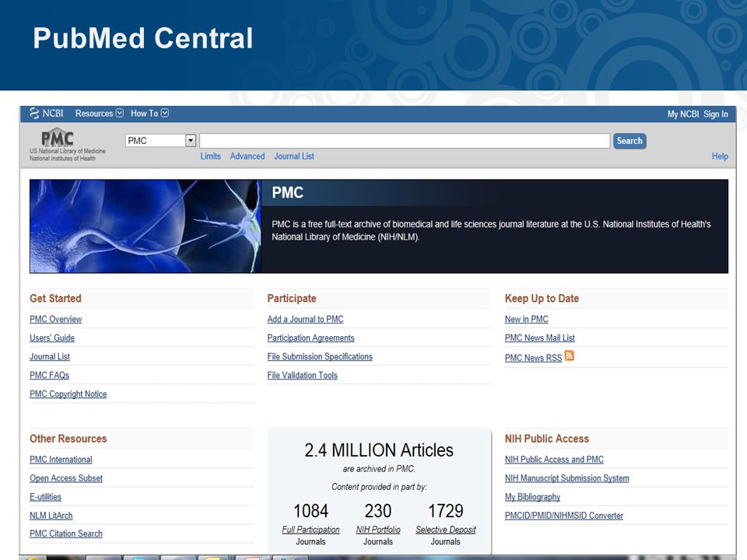
Task: Open PMC News RSS text link
Action: click(x=534, y=358)
